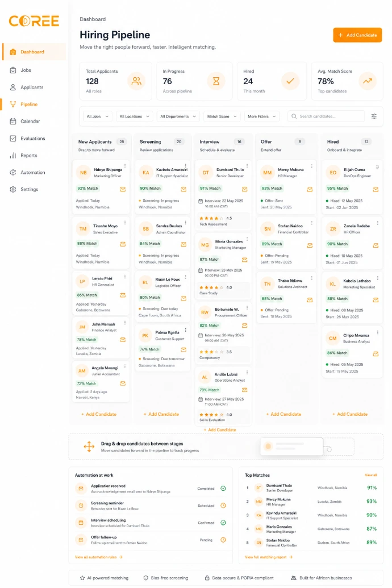Expand the All Locations dropdown

point(134,116)
